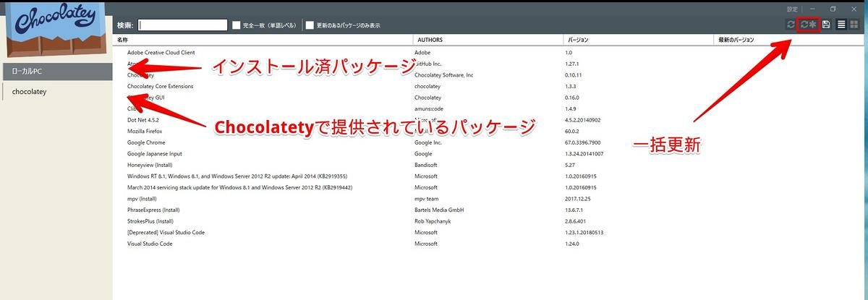
Task: Enable 更新のあるパッケージのみ表示 checkbox
Action: [x=310, y=25]
